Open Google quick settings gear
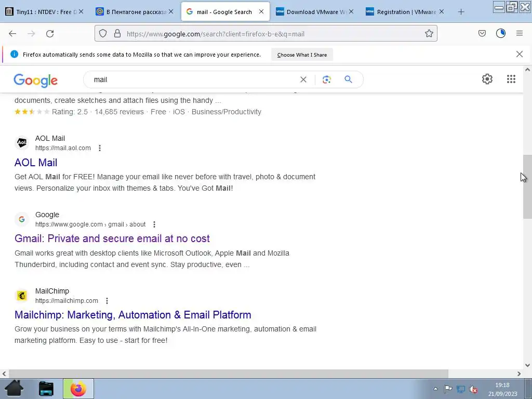This screenshot has width=532, height=399. 487,79
